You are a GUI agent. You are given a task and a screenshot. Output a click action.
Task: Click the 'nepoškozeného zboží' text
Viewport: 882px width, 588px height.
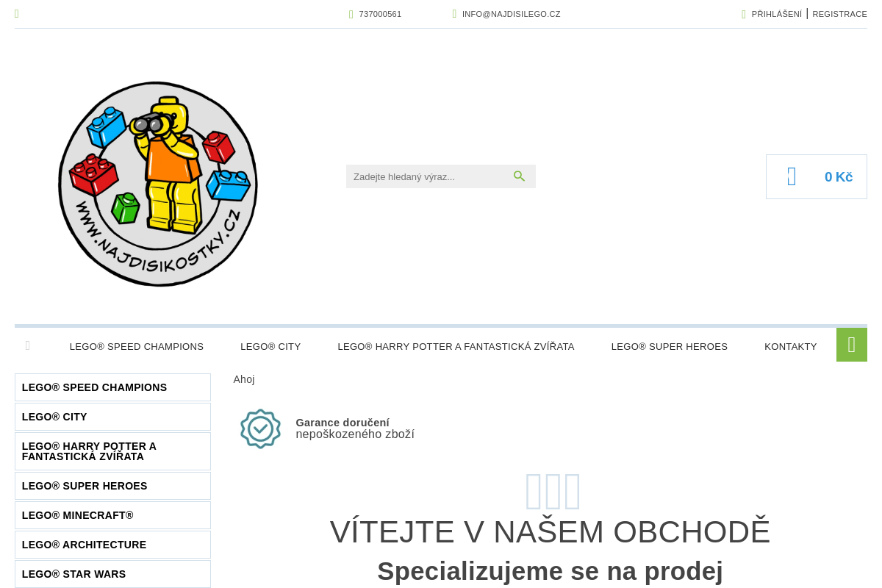tap(355, 434)
